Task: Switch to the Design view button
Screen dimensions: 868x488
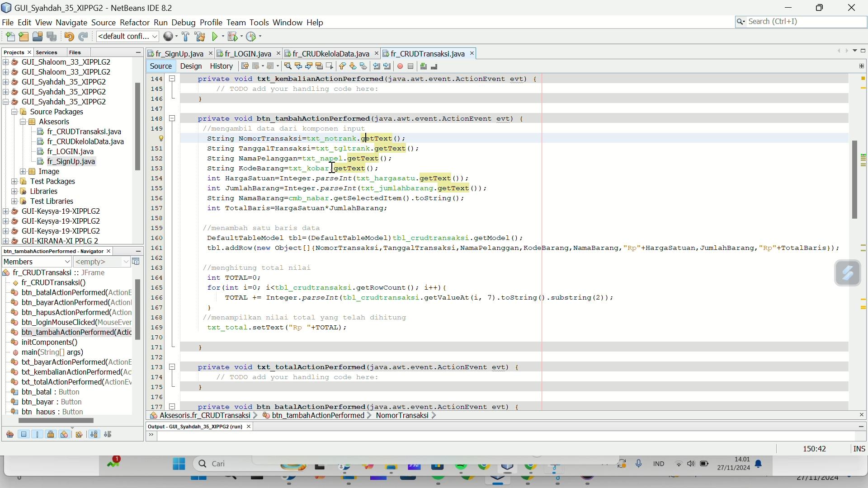Action: (191, 66)
